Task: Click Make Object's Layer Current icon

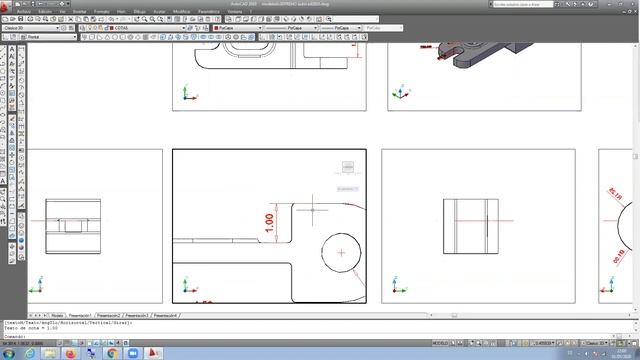Action: point(190,28)
